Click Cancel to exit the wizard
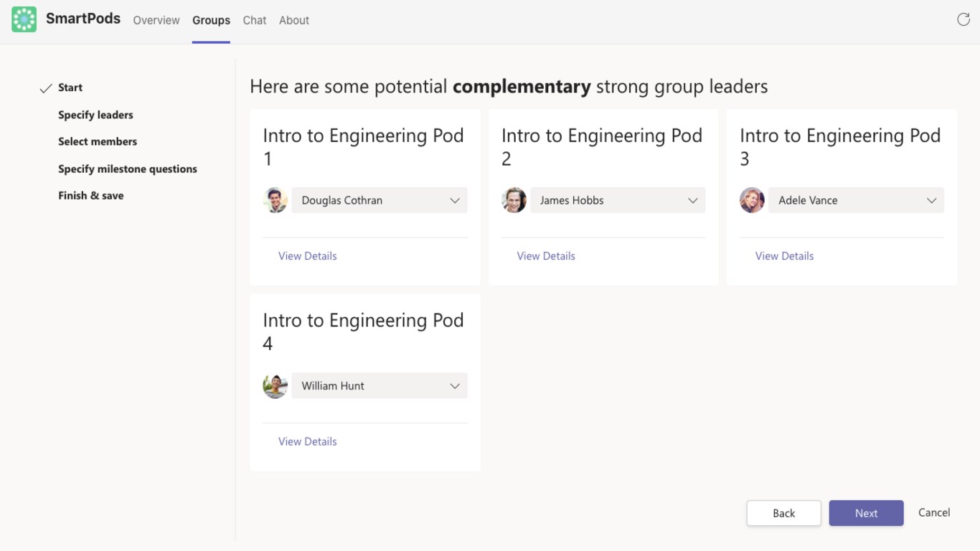The image size is (980, 551). point(934,512)
